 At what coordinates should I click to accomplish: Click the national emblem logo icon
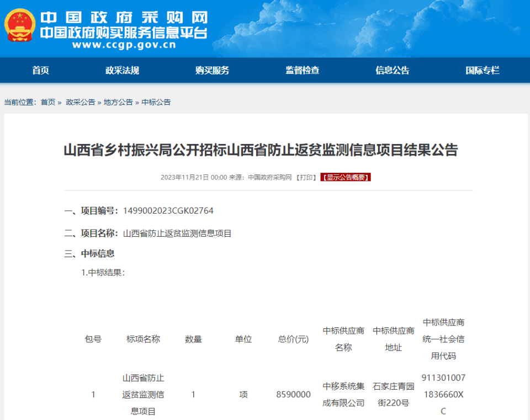[20, 25]
